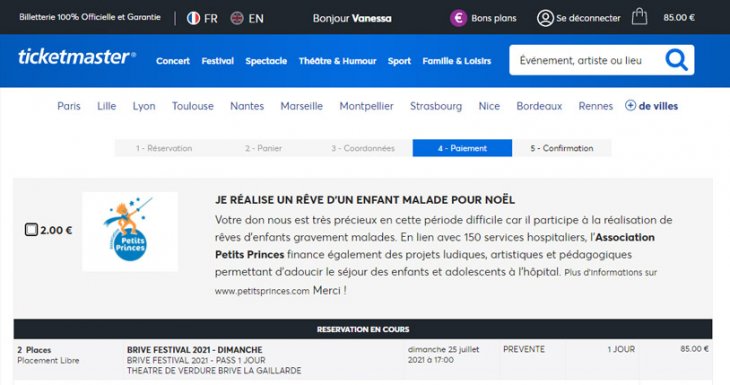Select step 4 - Paiement
This screenshot has height=385, width=730.
pos(462,148)
